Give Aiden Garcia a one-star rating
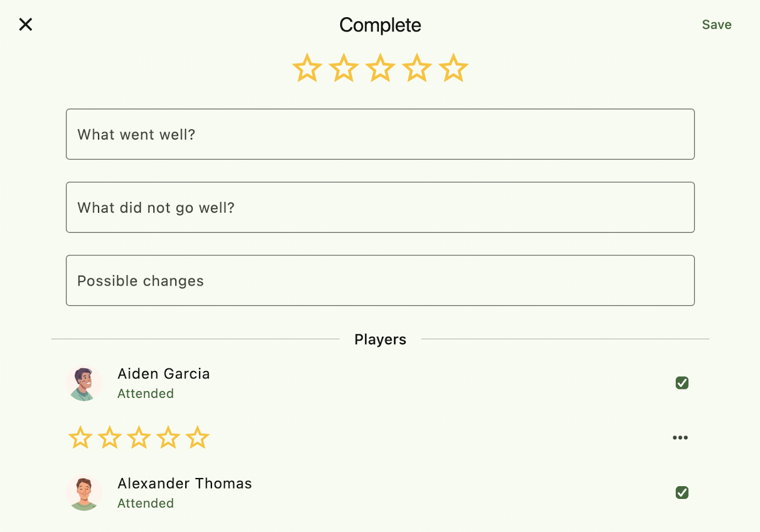This screenshot has height=532, width=760. pos(80,438)
